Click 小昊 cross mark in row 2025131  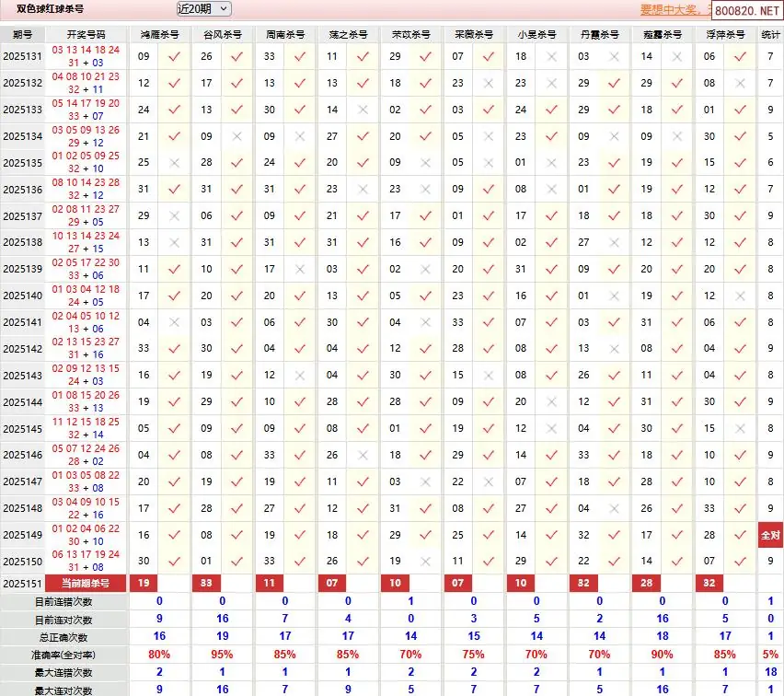coord(552,56)
